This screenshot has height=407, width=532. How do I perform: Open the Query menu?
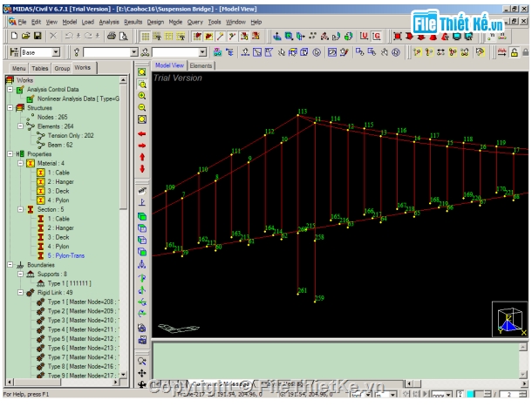coord(195,22)
